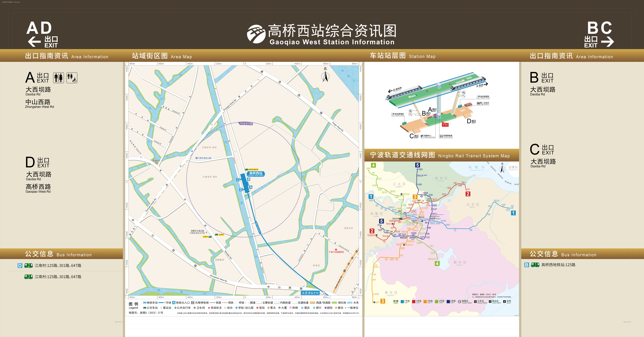Click exit marker C on the area map

[238, 180]
